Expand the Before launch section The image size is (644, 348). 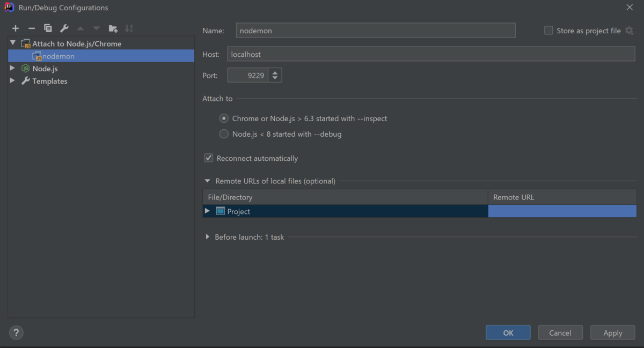(x=207, y=236)
